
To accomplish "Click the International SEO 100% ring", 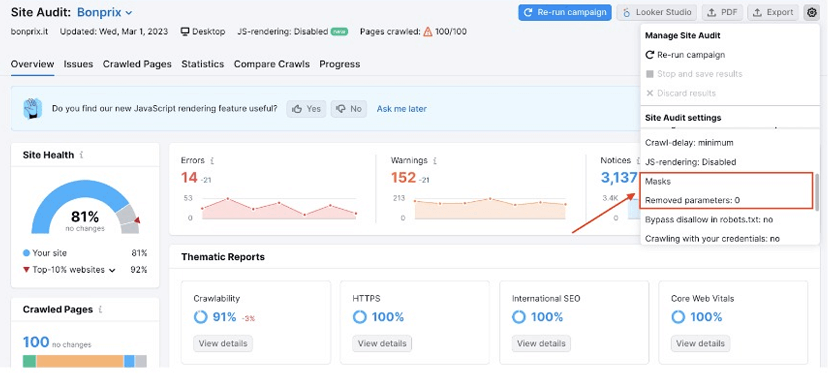I will point(519,317).
